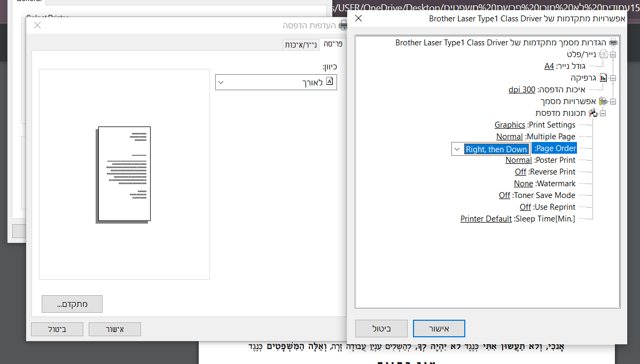Click the Normal value of Poster Print
Image resolution: width=640 pixels, height=364 pixels.
point(518,160)
